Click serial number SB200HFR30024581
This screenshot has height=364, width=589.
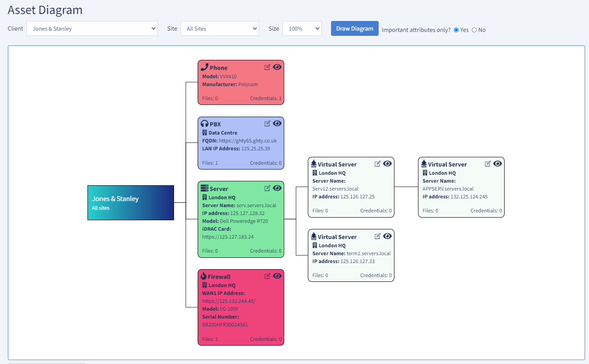coord(225,325)
